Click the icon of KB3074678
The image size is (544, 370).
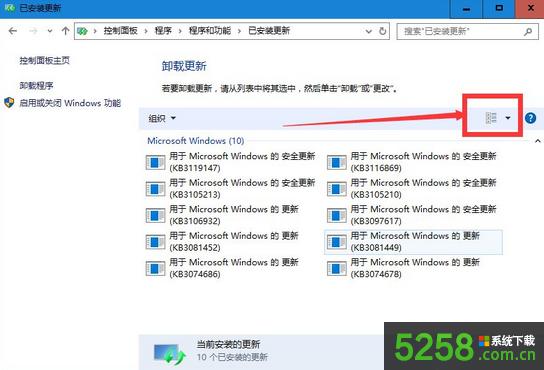coord(337,269)
